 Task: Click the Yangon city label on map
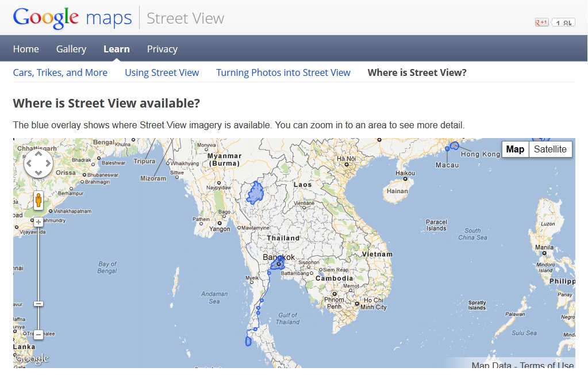[220, 229]
